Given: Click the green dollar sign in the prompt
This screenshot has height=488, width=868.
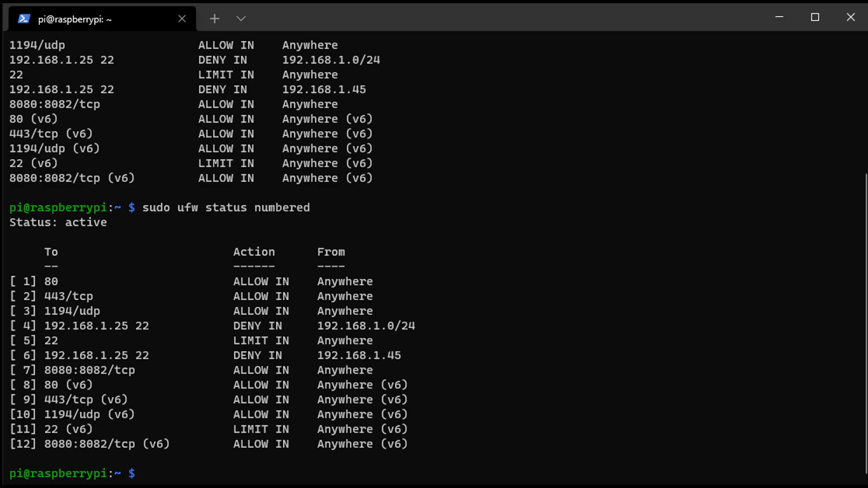Looking at the screenshot, I should coord(132,474).
